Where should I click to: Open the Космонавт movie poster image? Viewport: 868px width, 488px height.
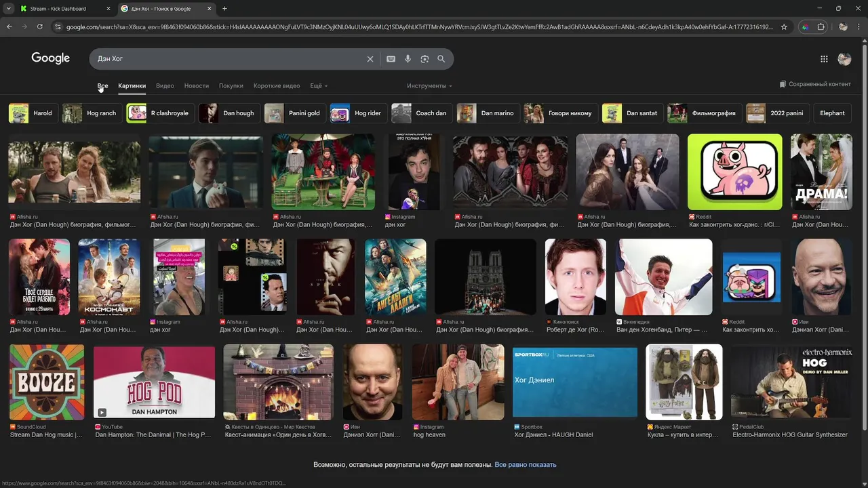click(109, 277)
